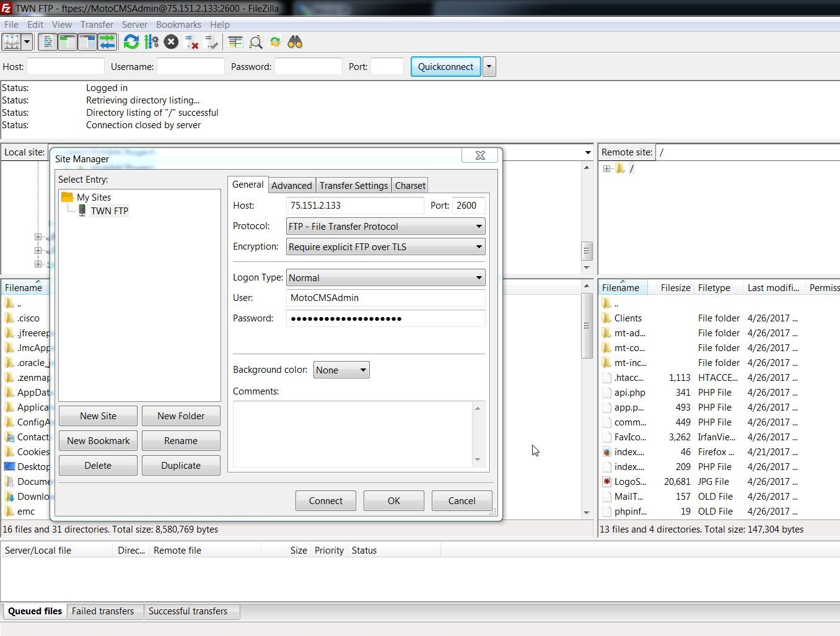Viewport: 840px width, 636px height.
Task: Switch to Transfer Settings tab
Action: (x=354, y=186)
